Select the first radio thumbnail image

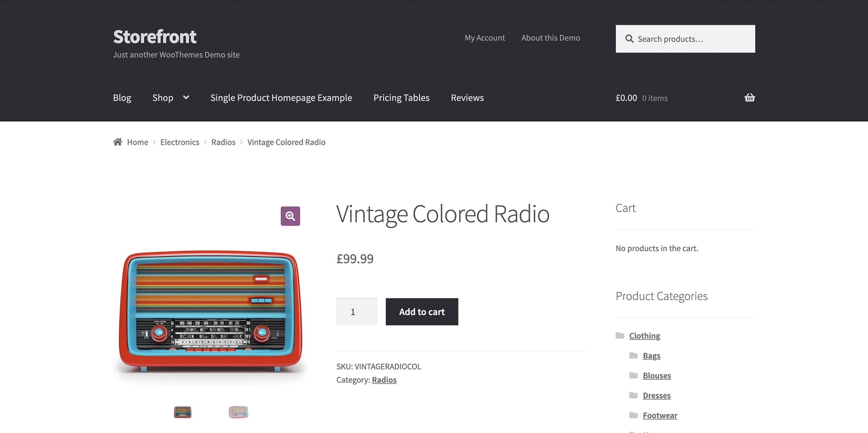(x=183, y=412)
